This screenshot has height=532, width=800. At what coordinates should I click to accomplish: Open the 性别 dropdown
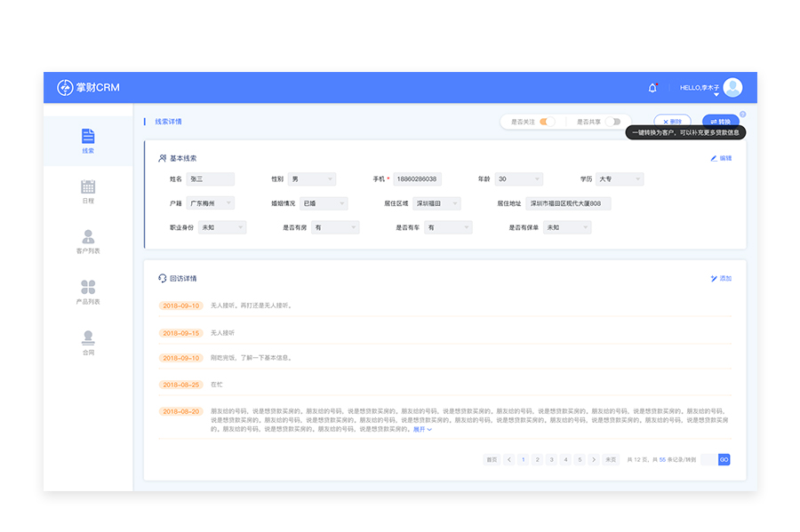tap(311, 179)
